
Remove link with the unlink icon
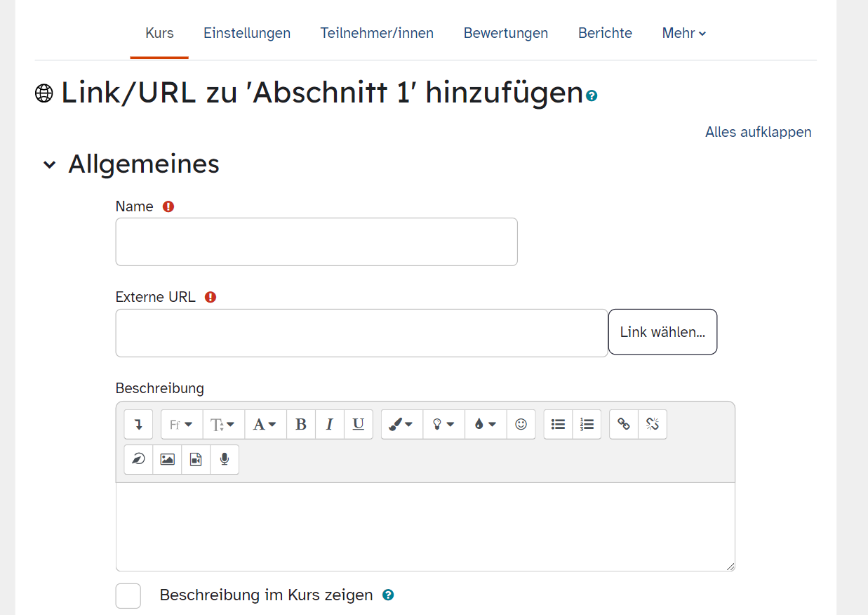tap(653, 425)
